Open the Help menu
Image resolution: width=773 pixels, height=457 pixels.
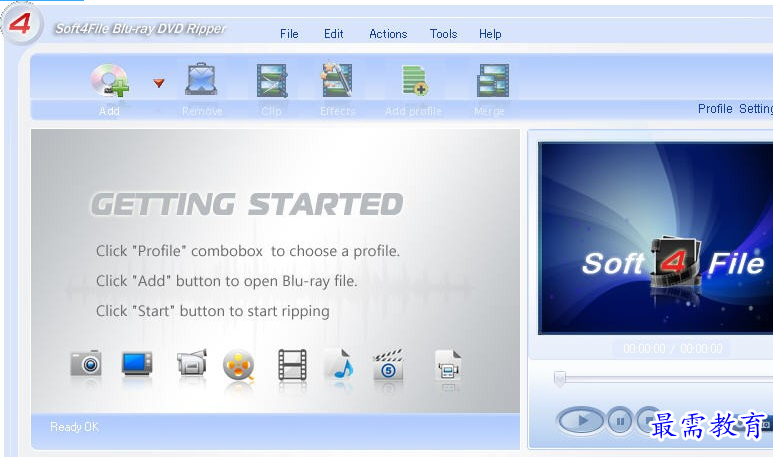click(490, 34)
